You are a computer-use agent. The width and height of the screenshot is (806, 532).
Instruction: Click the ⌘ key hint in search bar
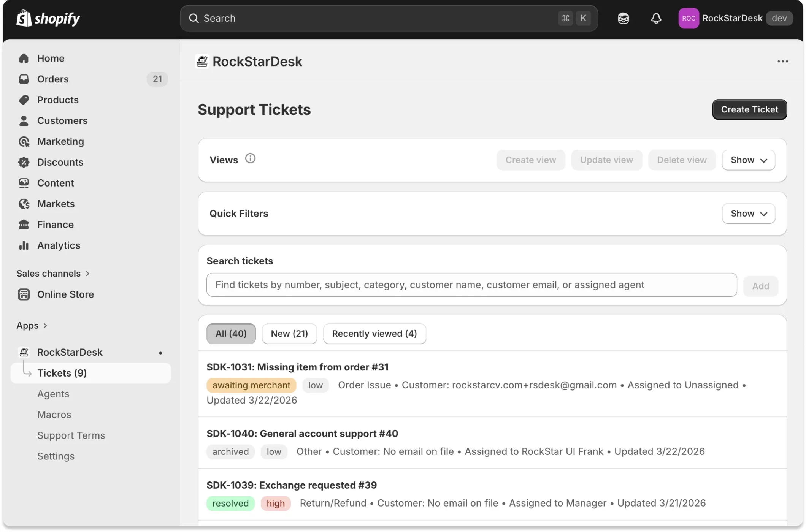coord(565,18)
